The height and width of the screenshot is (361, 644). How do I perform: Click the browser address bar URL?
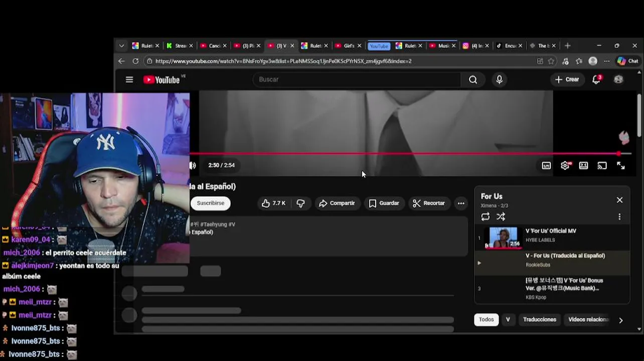click(x=283, y=61)
